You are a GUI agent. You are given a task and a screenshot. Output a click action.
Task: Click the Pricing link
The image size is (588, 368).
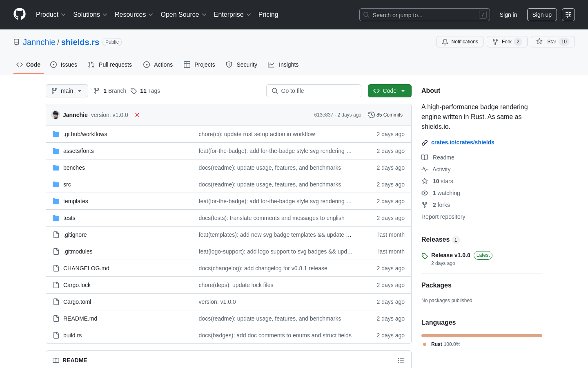click(268, 15)
